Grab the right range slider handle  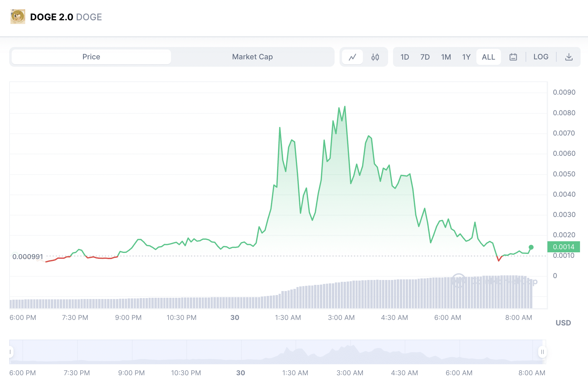pyautogui.click(x=542, y=352)
